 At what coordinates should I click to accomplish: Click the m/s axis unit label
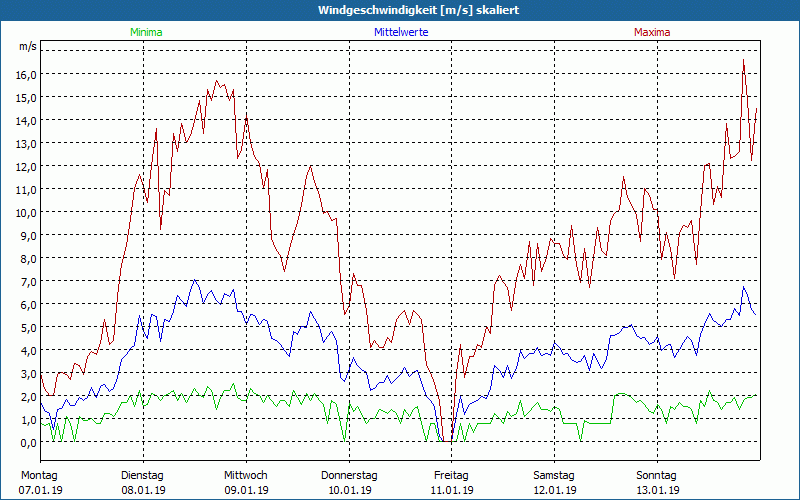[x=28, y=46]
